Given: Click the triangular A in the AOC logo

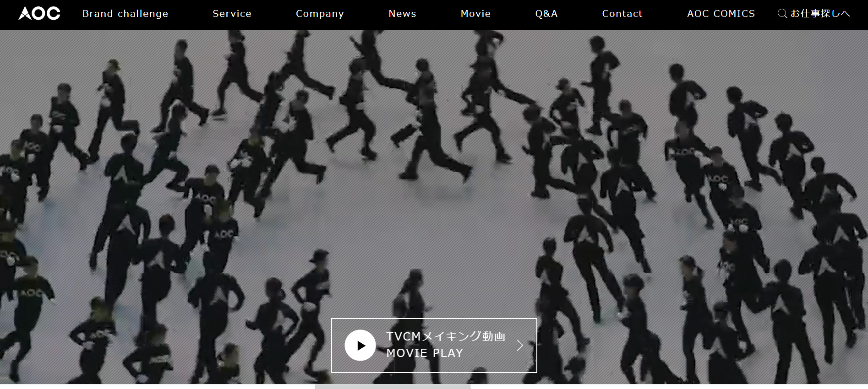Looking at the screenshot, I should coord(25,14).
